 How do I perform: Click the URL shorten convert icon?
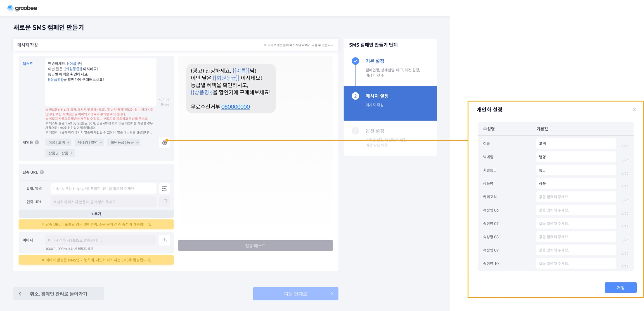164,189
